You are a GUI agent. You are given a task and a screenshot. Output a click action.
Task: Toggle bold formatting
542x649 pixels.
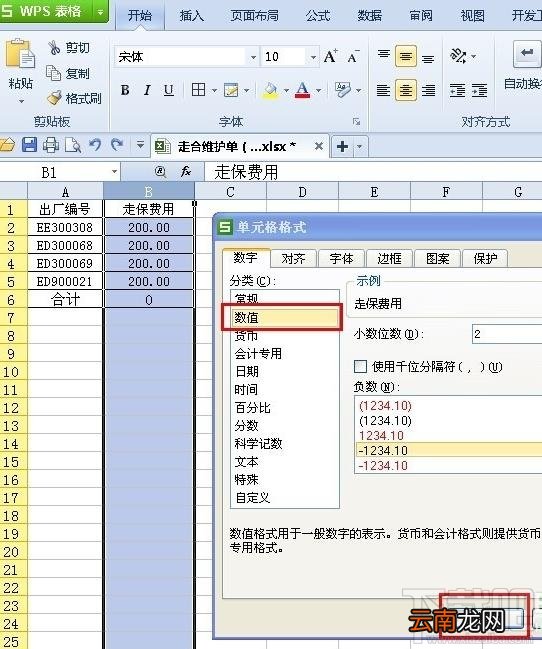pos(125,90)
